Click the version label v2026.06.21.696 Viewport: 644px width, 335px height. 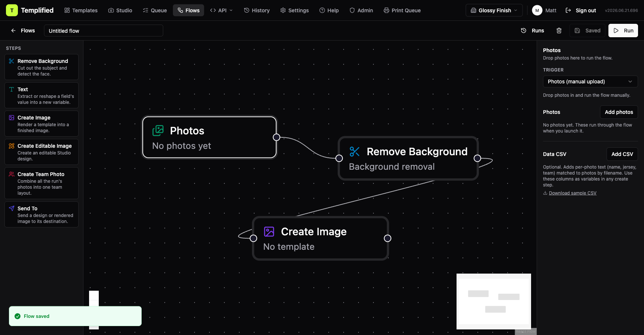(621, 10)
